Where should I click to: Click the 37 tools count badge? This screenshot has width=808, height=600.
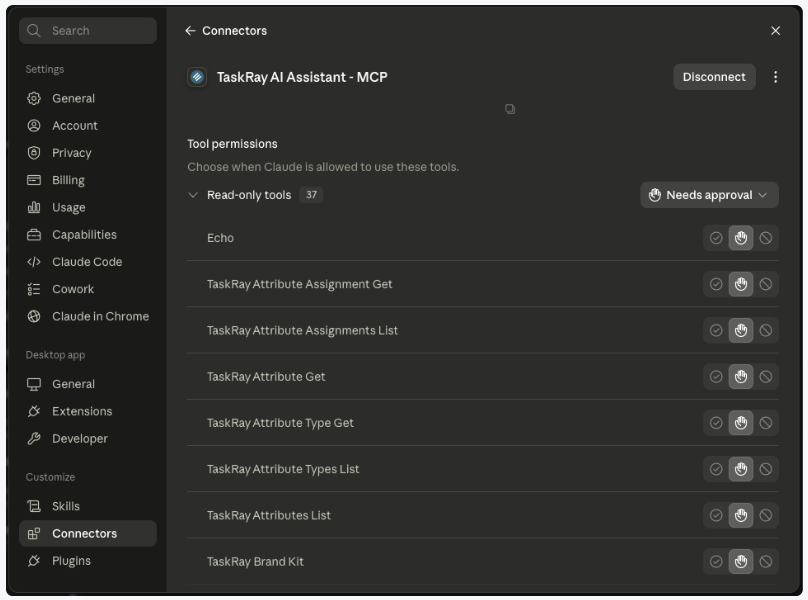pos(311,195)
